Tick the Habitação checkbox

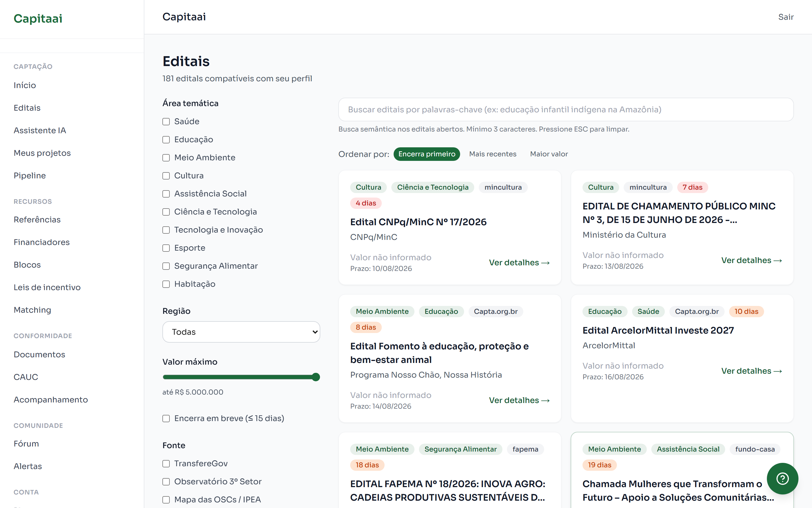(x=166, y=284)
